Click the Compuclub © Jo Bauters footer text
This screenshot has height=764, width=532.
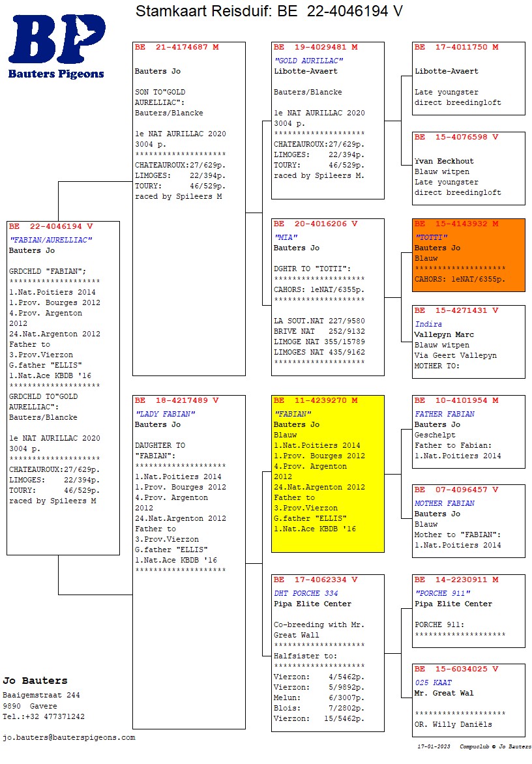coord(495,746)
